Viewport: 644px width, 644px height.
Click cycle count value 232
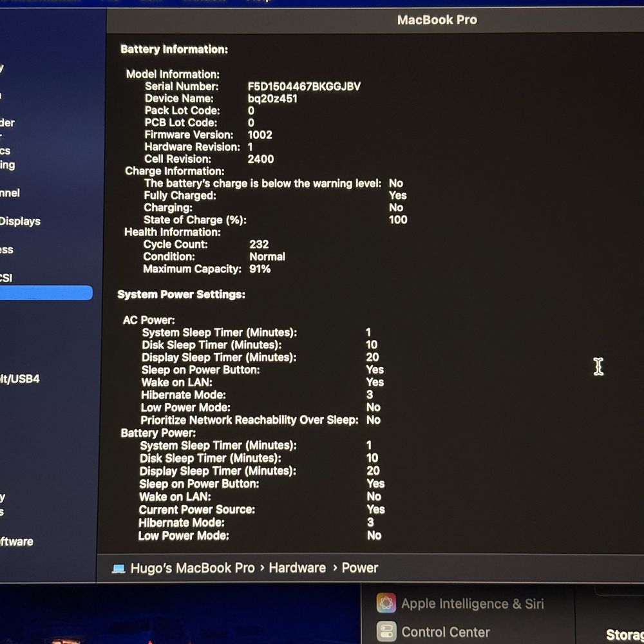point(259,244)
